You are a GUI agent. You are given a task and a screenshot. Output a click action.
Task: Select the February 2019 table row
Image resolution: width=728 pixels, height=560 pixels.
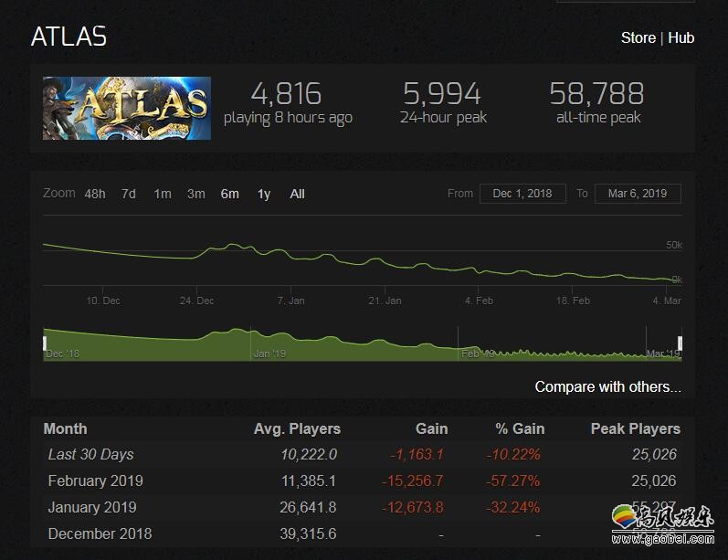point(95,481)
